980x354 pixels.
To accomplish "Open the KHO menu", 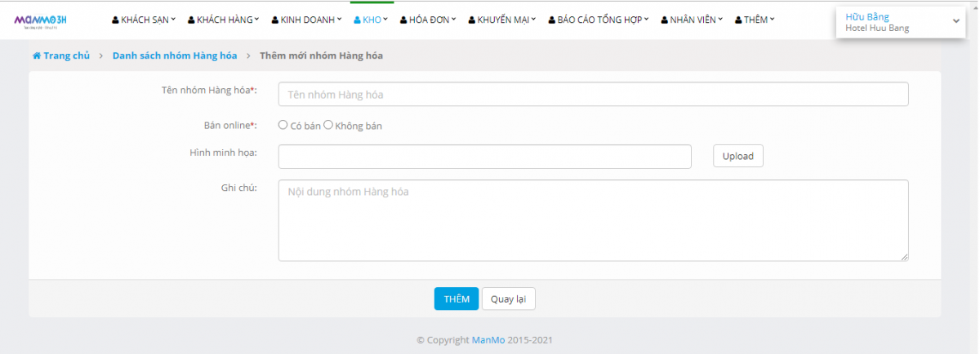I will point(371,20).
